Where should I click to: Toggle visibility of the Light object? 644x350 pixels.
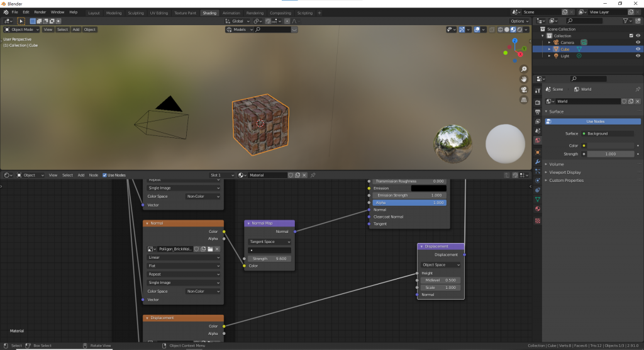(x=638, y=55)
